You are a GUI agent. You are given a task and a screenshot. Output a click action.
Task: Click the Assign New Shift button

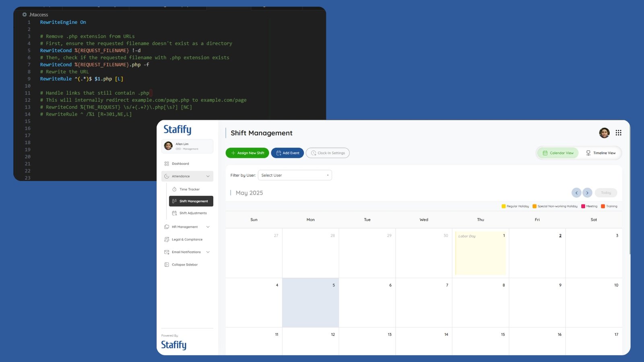[247, 153]
